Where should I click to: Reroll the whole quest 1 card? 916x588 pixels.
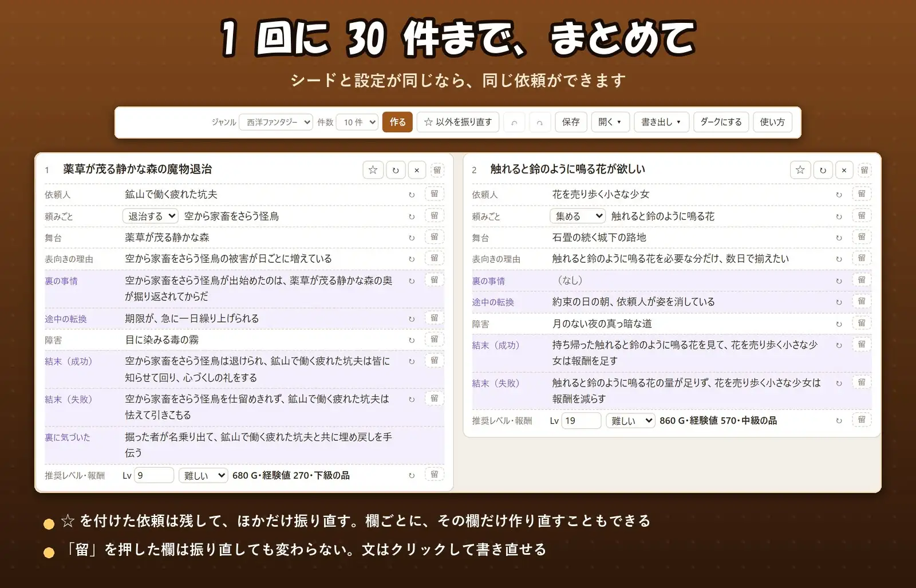(x=396, y=170)
